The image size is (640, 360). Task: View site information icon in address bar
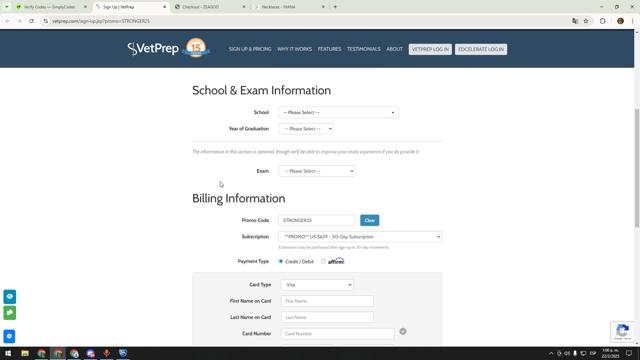[x=45, y=21]
